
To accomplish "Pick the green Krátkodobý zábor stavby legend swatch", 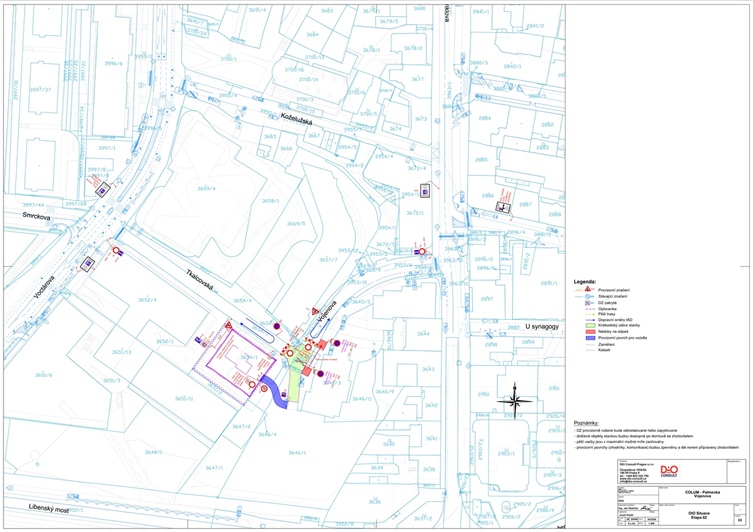I will [x=590, y=326].
